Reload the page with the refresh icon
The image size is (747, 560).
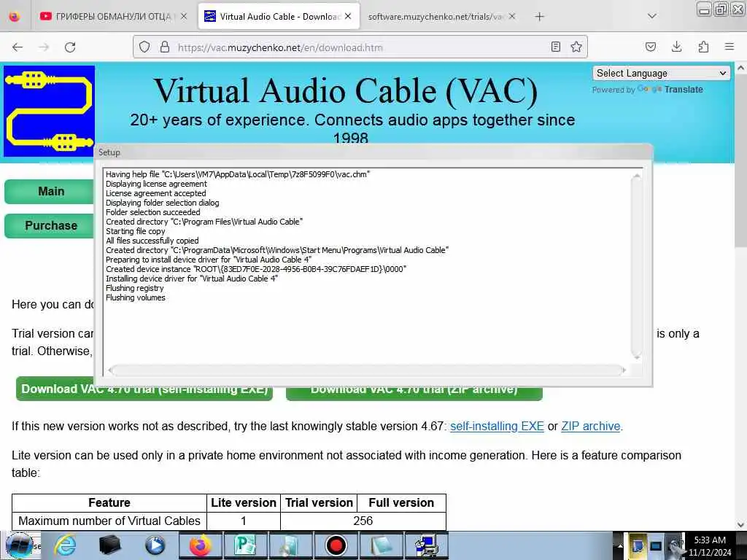click(70, 47)
